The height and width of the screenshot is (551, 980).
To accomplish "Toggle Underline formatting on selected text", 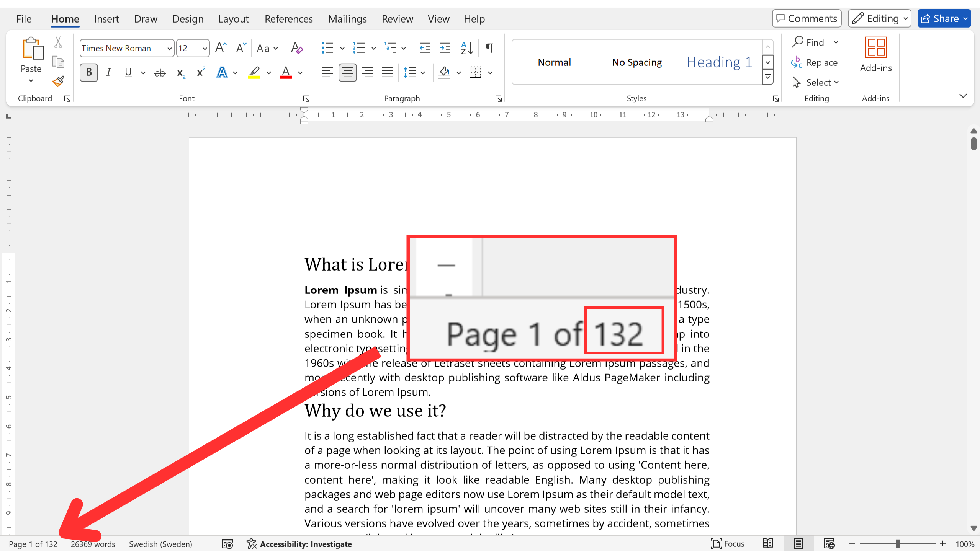I will pos(128,73).
